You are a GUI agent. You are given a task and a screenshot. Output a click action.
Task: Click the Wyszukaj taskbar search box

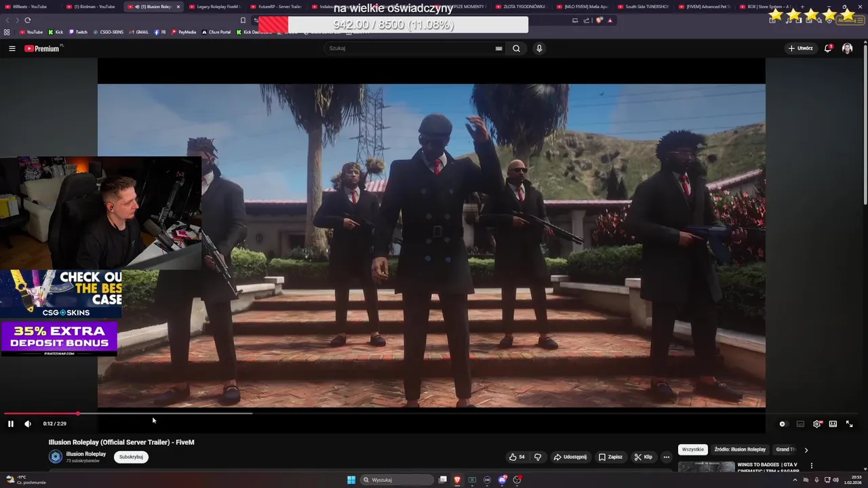[x=398, y=480]
